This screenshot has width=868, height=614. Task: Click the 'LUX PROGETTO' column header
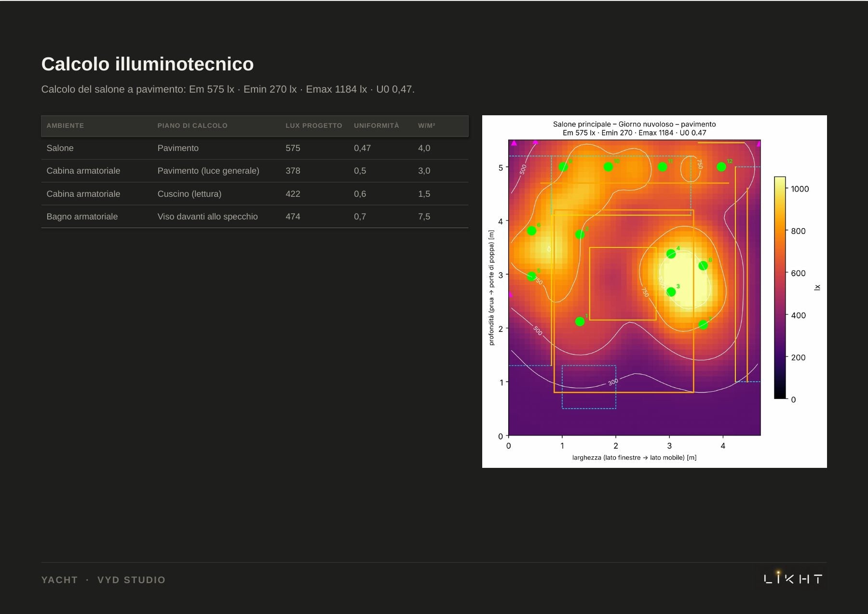[x=314, y=125]
